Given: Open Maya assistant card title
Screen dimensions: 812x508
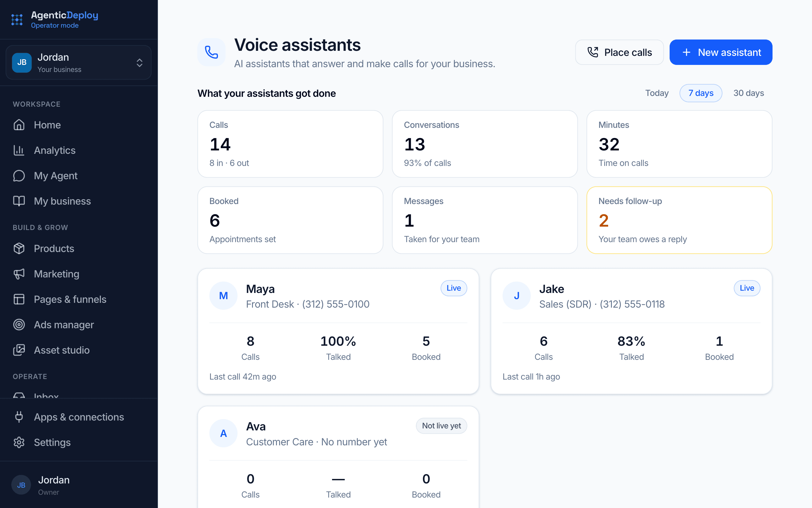Looking at the screenshot, I should point(261,289).
